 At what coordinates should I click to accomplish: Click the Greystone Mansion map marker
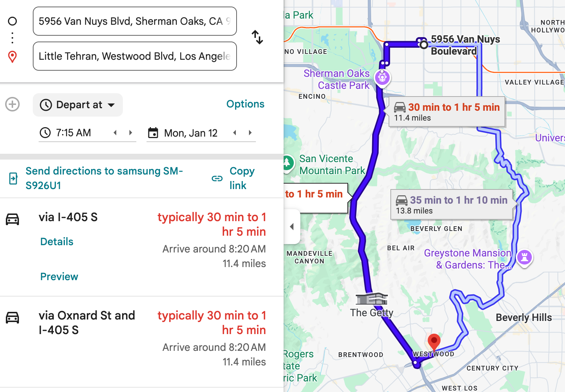click(525, 257)
